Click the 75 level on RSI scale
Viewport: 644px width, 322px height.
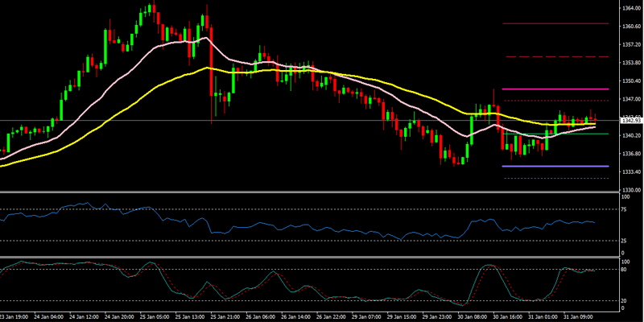[626, 209]
